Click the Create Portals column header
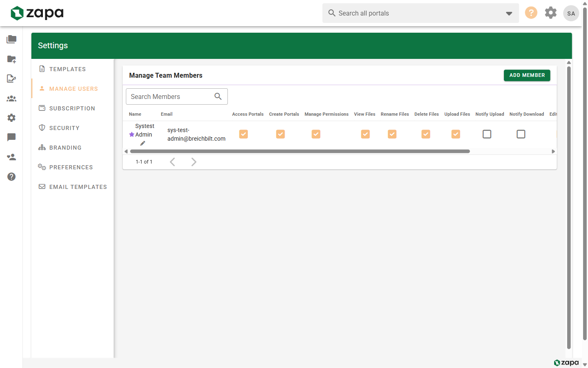 284,114
